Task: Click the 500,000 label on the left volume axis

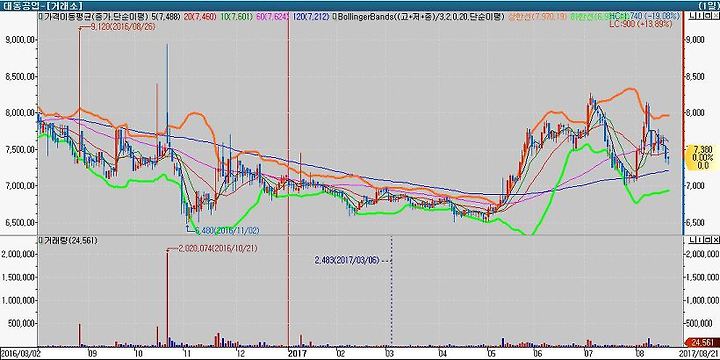Action: coord(21,323)
